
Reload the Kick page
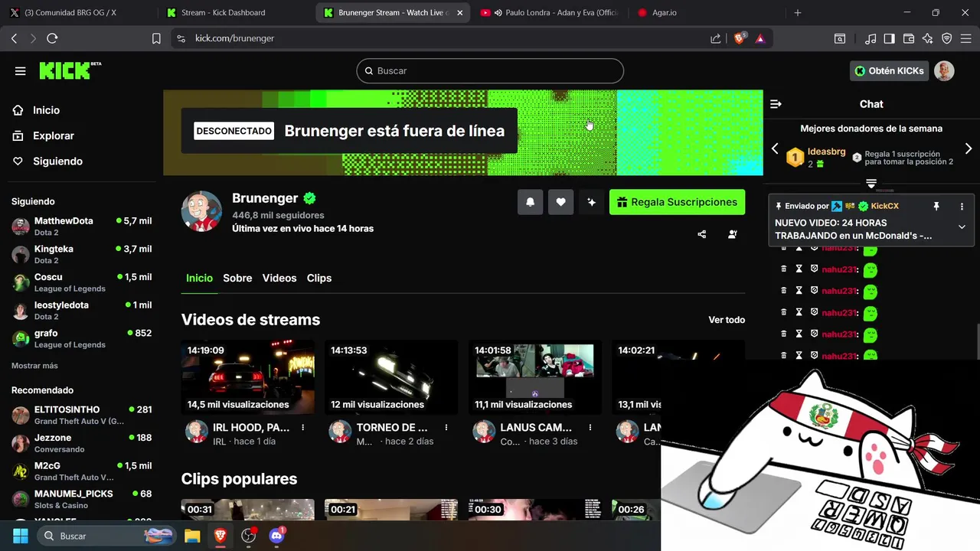pyautogui.click(x=52, y=38)
